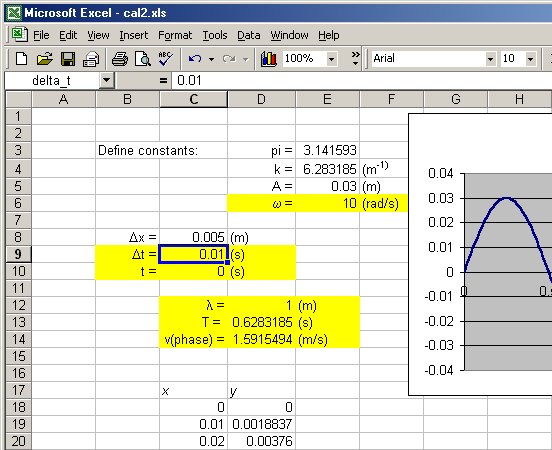Open the Undo history dropdown arrow
This screenshot has height=450, width=552.
tap(211, 59)
